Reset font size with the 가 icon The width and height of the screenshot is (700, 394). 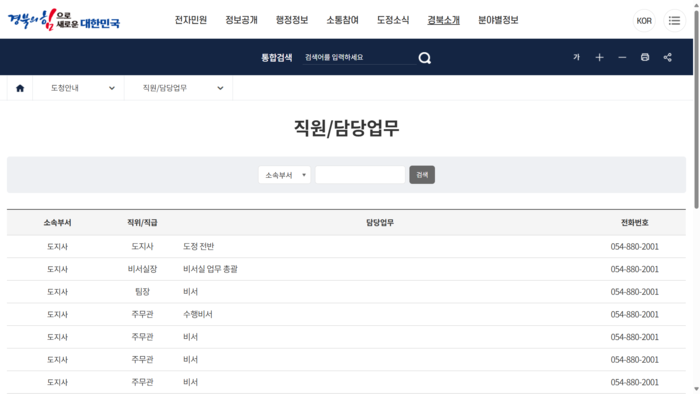pyautogui.click(x=576, y=57)
